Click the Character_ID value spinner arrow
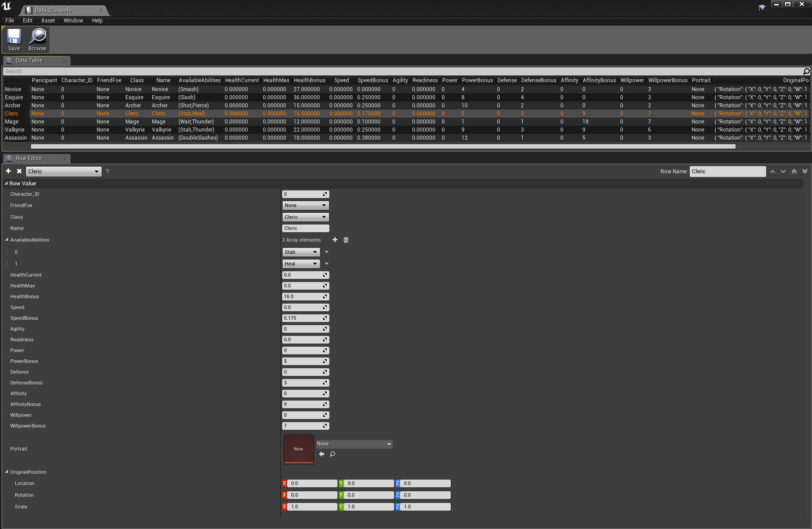This screenshot has height=529, width=812. coord(325,194)
